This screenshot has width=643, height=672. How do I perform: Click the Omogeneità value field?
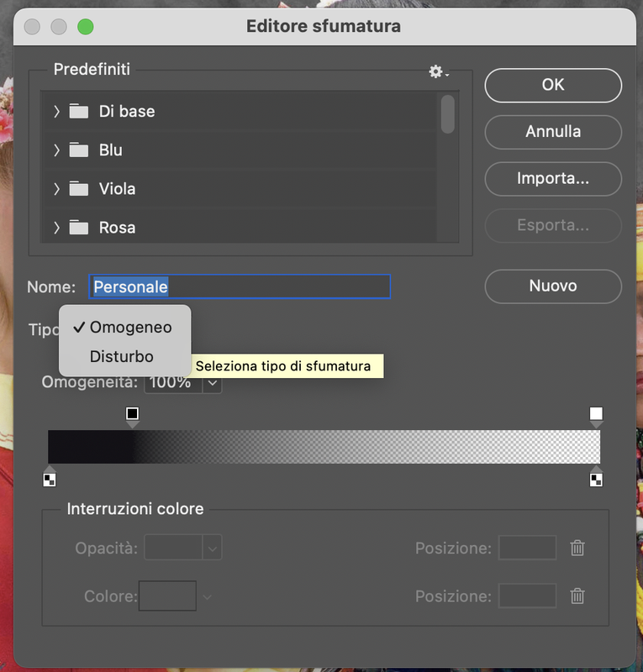173,382
